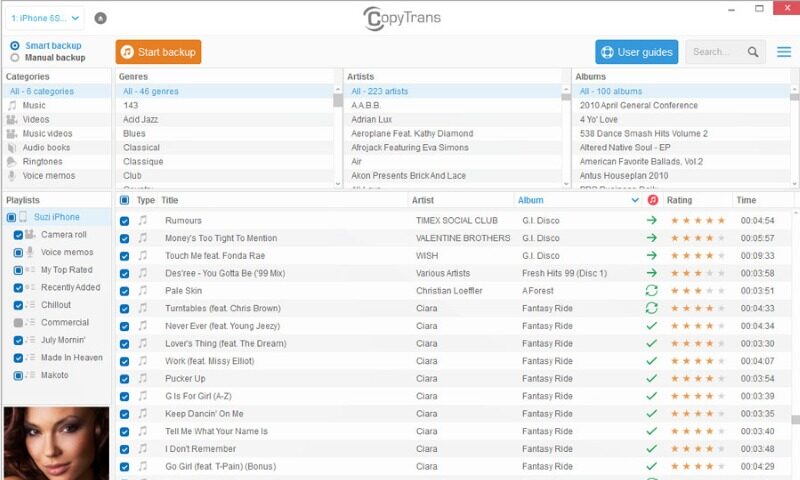Click the arrow status icon for Money's Too Tight To Mention
This screenshot has width=800, height=480.
(652, 238)
